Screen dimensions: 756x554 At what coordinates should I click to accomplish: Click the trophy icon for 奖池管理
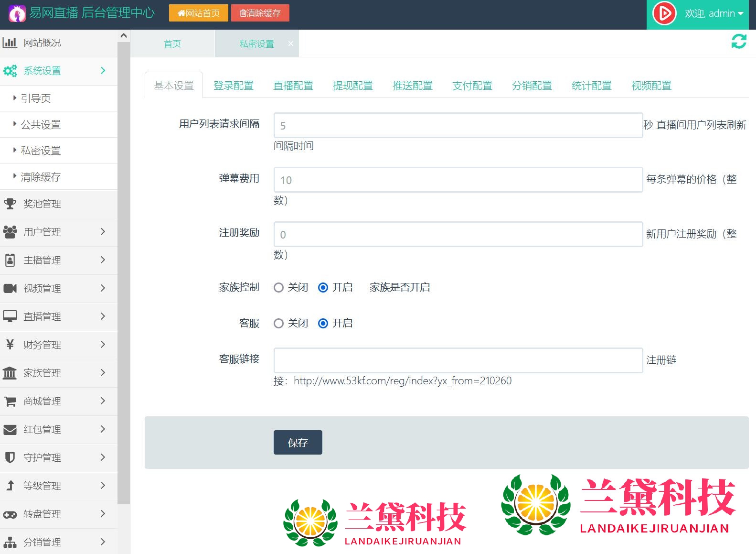(x=10, y=204)
